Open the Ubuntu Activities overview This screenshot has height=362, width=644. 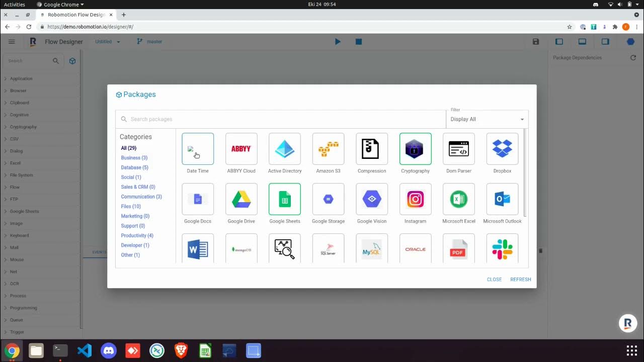point(15,5)
